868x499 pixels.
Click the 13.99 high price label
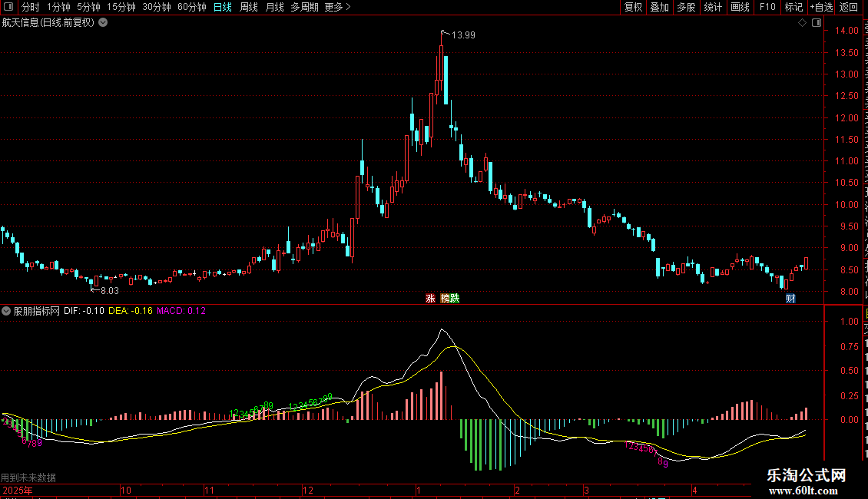tap(463, 35)
